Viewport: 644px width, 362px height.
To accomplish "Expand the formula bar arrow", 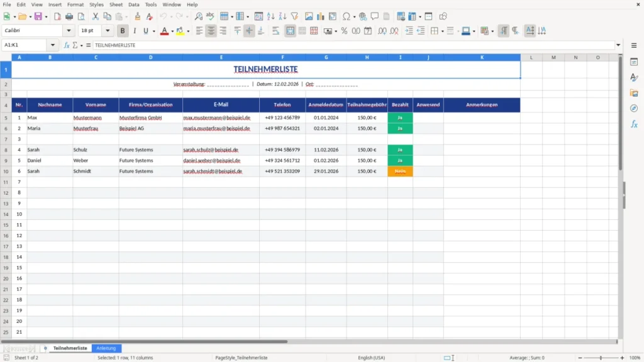I will coord(618,45).
